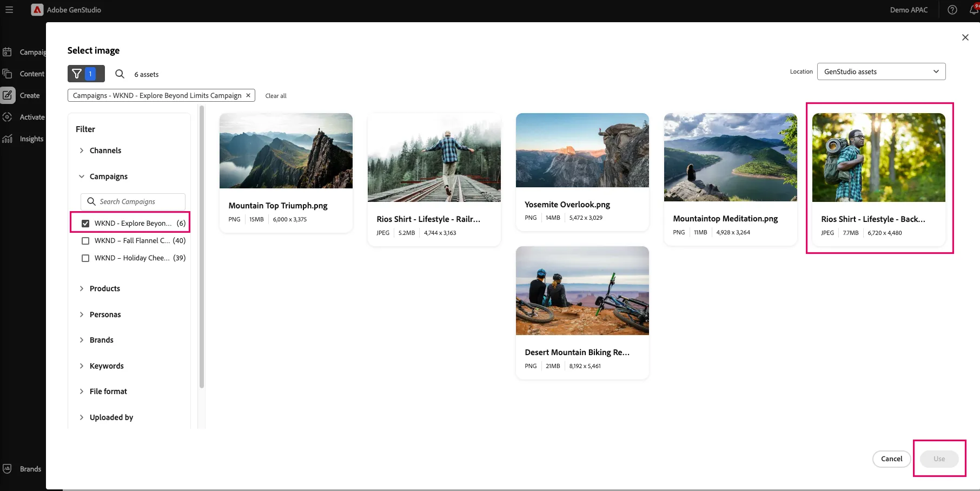Click the Adobe GenStudio logo icon
The image size is (980, 491).
(37, 10)
